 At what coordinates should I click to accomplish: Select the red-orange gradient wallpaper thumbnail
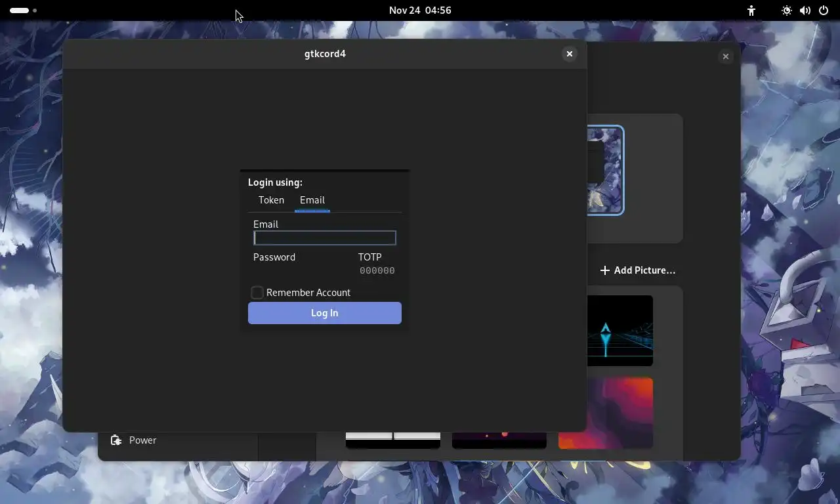click(x=606, y=413)
